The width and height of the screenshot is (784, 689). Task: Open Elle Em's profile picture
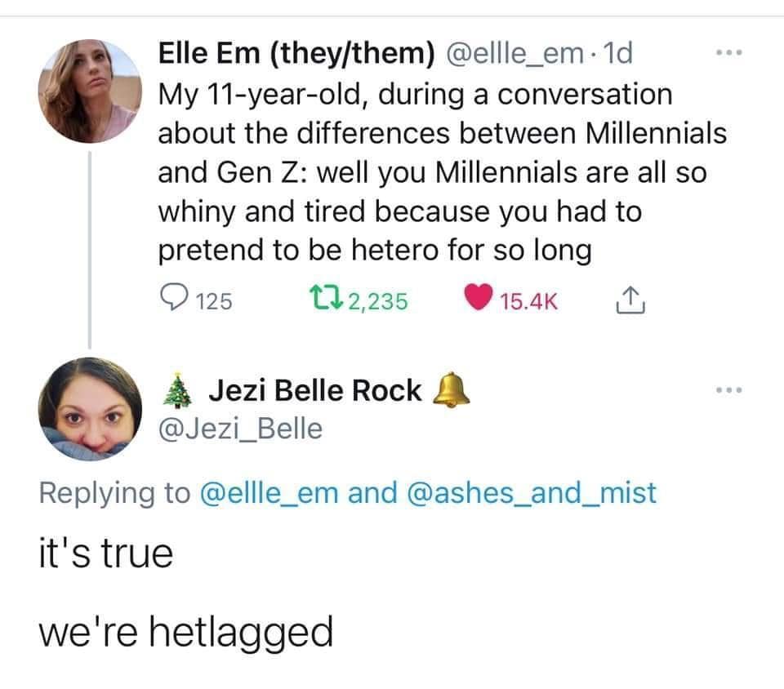(x=90, y=91)
